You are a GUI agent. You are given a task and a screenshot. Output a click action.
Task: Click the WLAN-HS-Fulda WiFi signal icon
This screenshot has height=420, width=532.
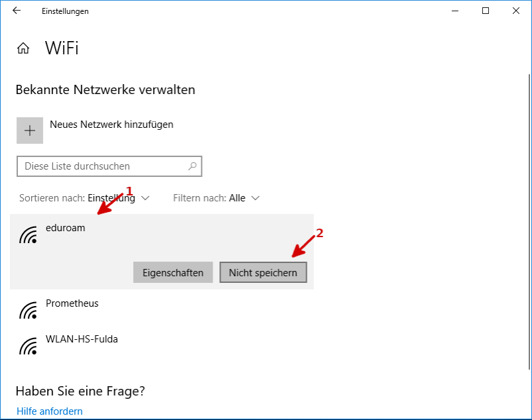click(x=28, y=345)
